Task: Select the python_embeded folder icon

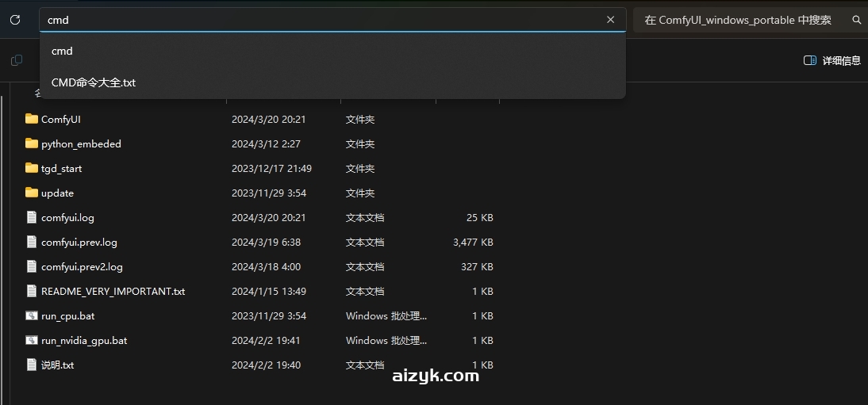Action: [x=32, y=143]
